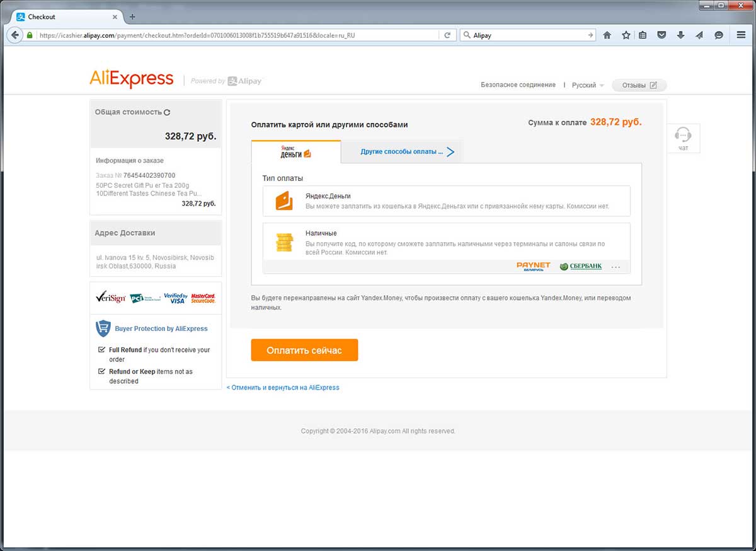Choose Яндекс.Деньги wallet payment type
The image size is (756, 551).
point(447,201)
